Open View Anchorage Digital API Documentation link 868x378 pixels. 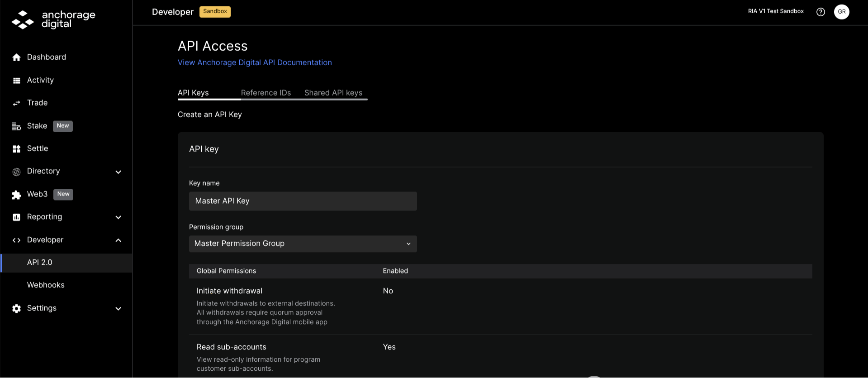tap(255, 62)
